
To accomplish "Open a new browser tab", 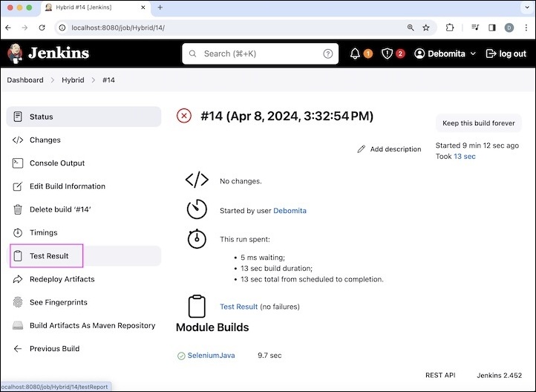I will 160,7.
